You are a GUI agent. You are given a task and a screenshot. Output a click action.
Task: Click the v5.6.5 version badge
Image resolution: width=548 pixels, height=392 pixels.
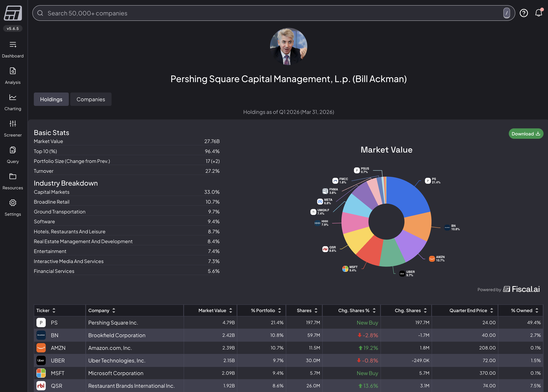pos(13,28)
